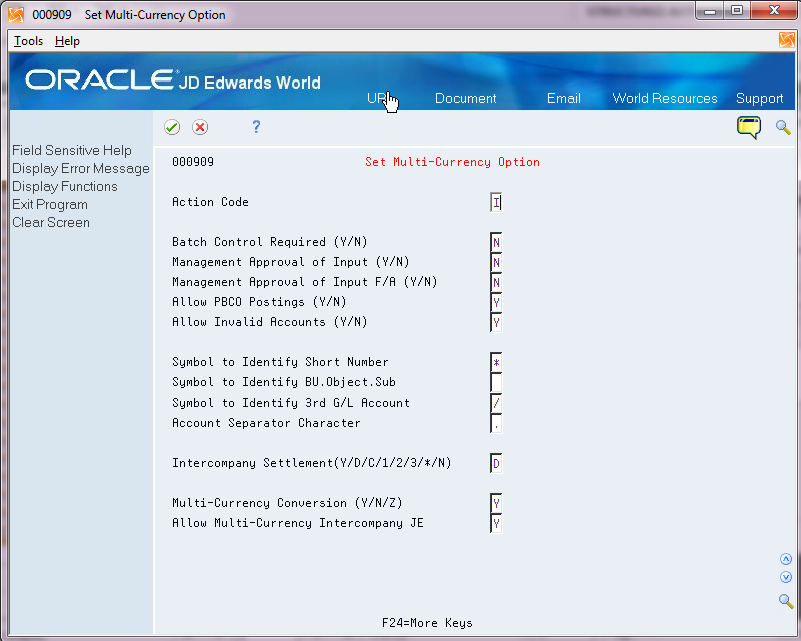Click the page down arrow icon
Image resolution: width=801 pixels, height=641 pixels.
coord(786,577)
